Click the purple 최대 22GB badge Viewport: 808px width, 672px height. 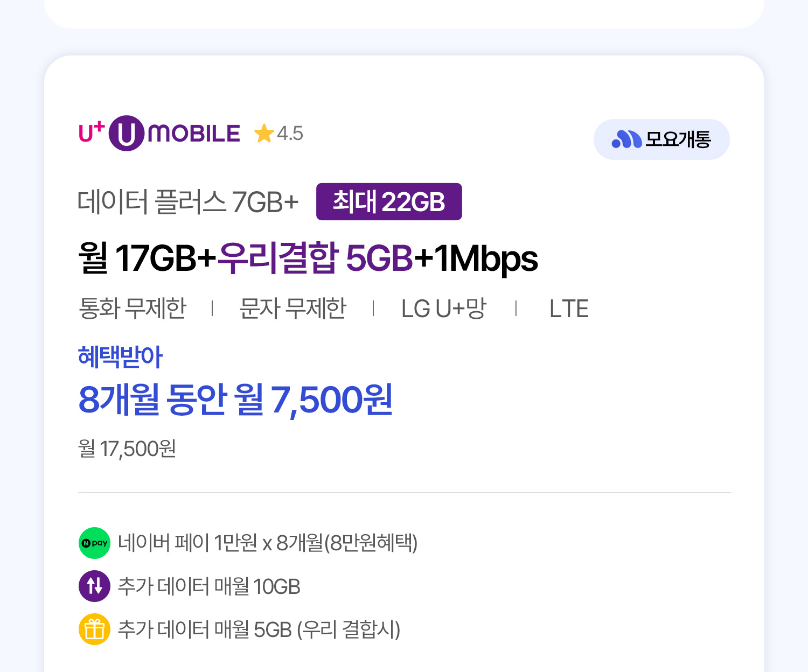click(x=389, y=202)
